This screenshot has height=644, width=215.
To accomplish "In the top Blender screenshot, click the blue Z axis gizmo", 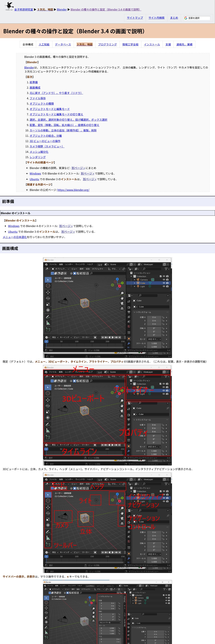I will tap(117, 279).
